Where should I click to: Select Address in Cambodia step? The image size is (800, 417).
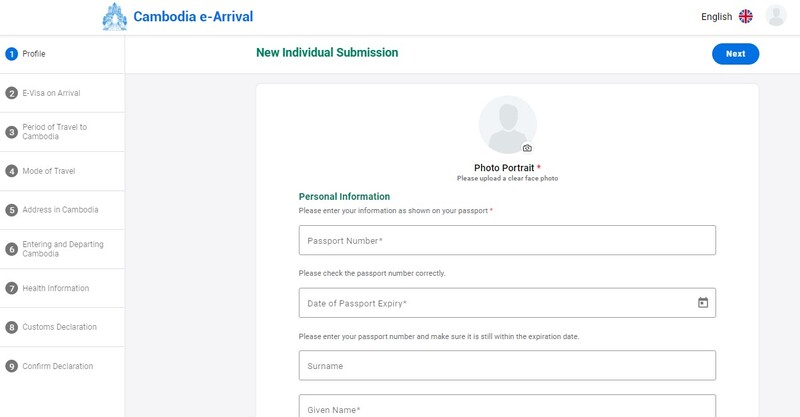click(62, 210)
